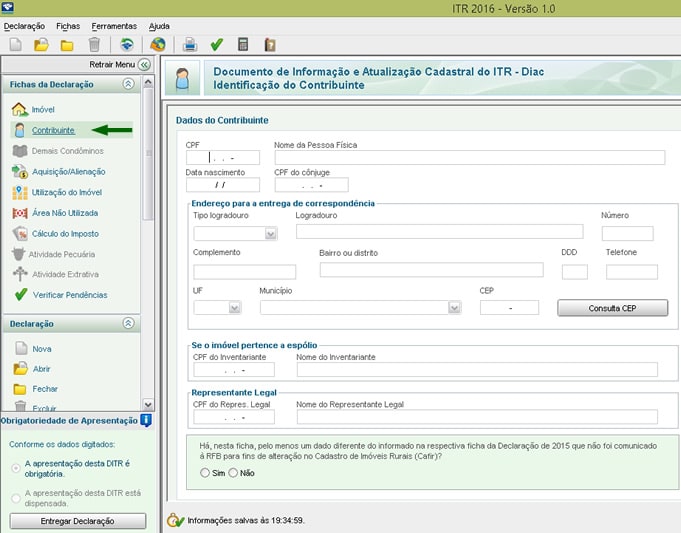Click the CPF do cônjuge field
681x533 pixels.
click(x=311, y=185)
